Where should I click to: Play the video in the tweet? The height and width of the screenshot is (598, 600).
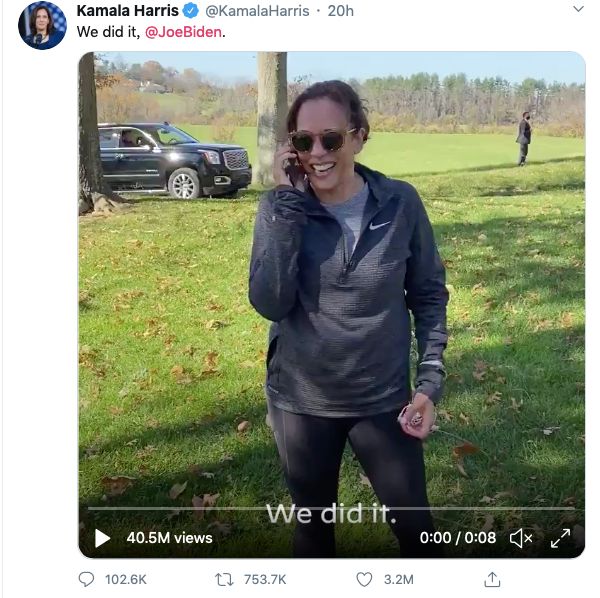103,538
